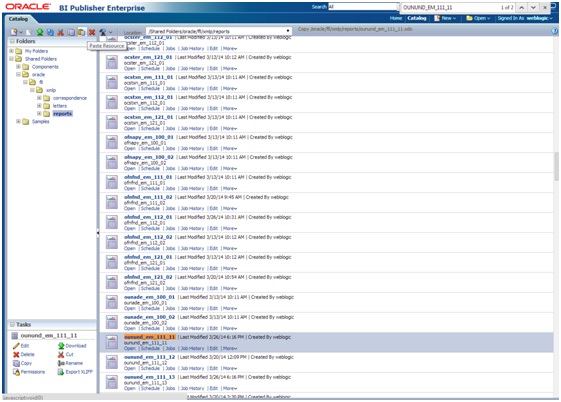Select the oracle folder in tree

point(38,75)
